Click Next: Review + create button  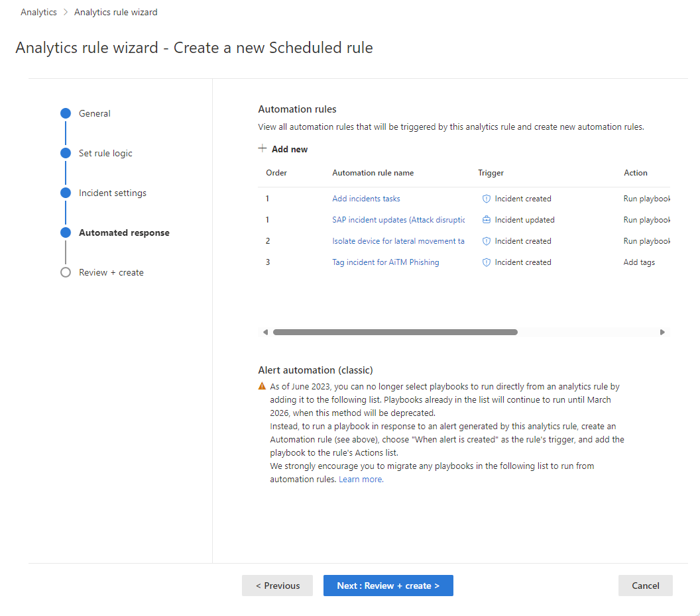[x=388, y=586]
